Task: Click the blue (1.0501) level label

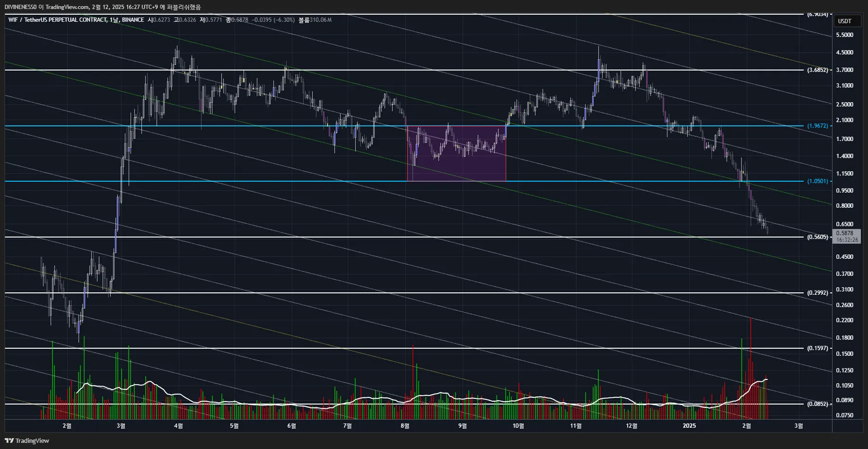Action: pyautogui.click(x=817, y=181)
